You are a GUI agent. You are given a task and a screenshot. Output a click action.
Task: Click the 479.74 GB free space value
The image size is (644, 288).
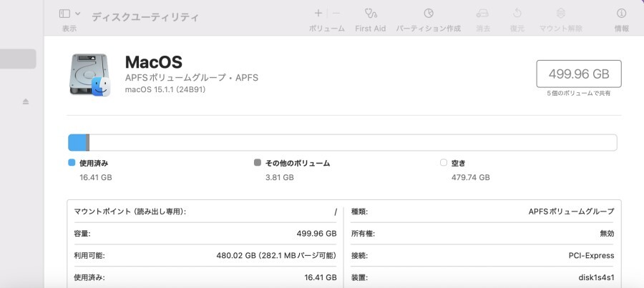click(471, 177)
